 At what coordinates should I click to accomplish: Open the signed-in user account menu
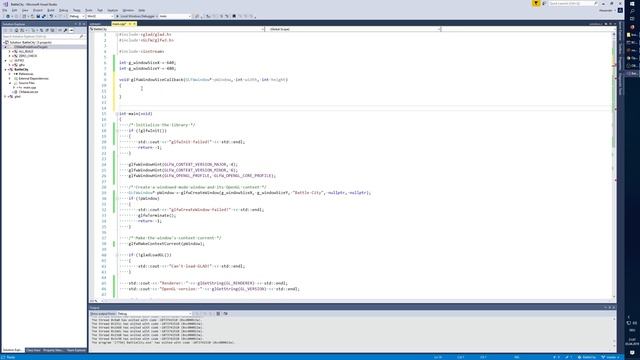point(606,10)
